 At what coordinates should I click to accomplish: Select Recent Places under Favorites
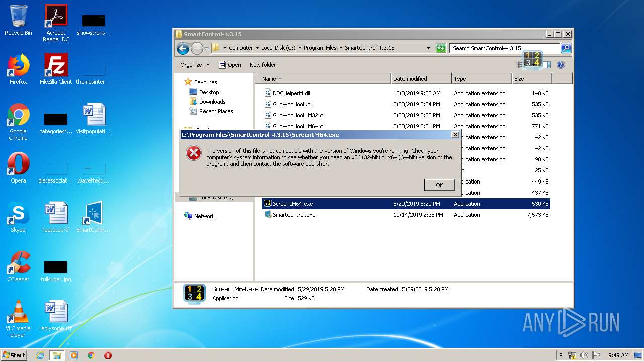tap(216, 111)
